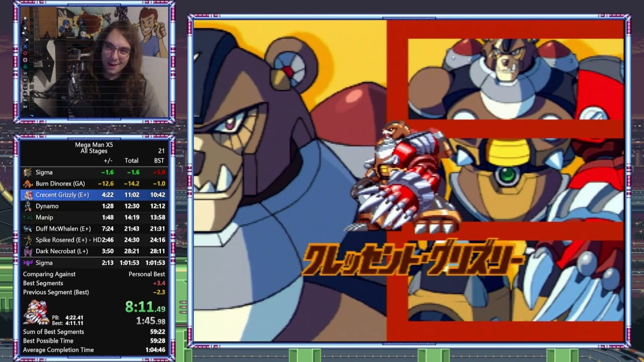Click the Duff McWhalen split icon
The height and width of the screenshot is (362, 644).
tap(28, 229)
